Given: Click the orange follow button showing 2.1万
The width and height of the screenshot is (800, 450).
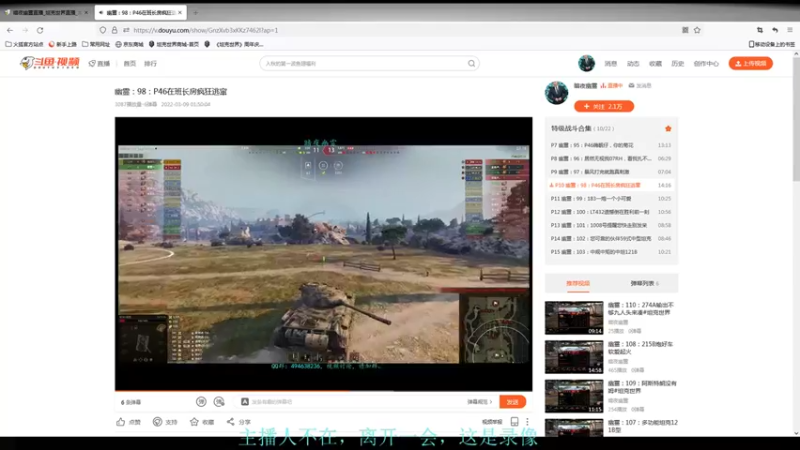Looking at the screenshot, I should [x=604, y=106].
